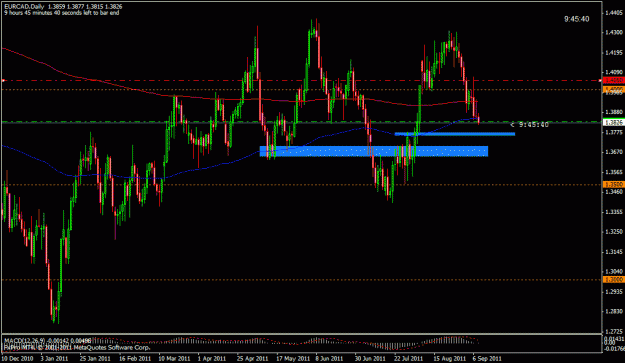
Task: Click the 22 Jul 2011 date label
Action: tap(409, 359)
